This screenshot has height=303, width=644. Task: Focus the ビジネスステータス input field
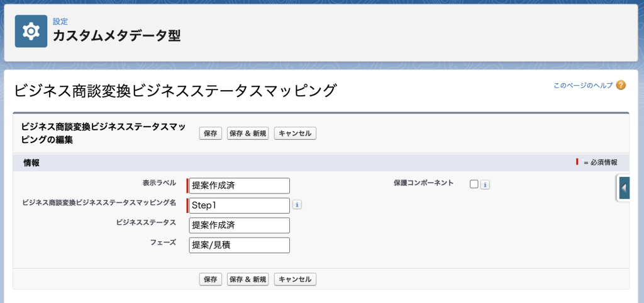[240, 226]
